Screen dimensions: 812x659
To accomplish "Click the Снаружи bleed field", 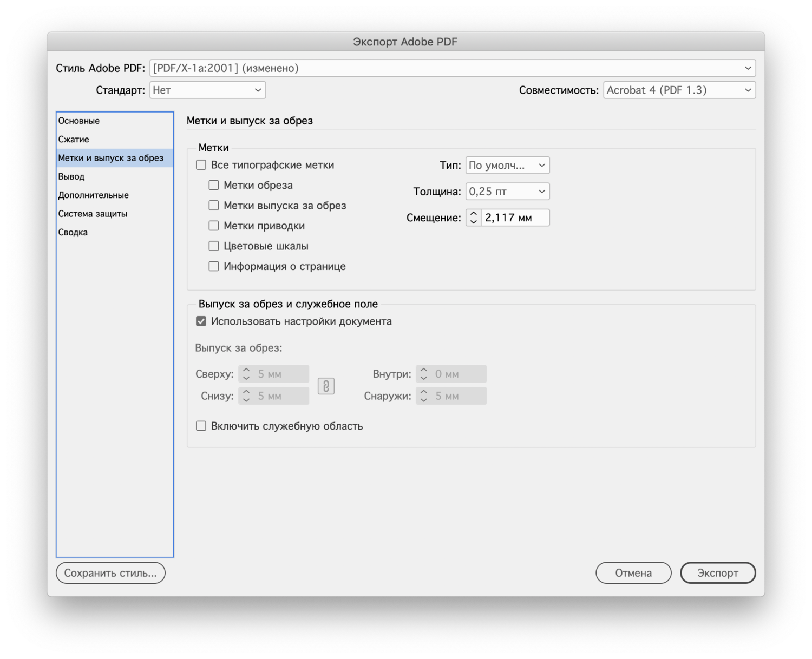I will click(459, 396).
